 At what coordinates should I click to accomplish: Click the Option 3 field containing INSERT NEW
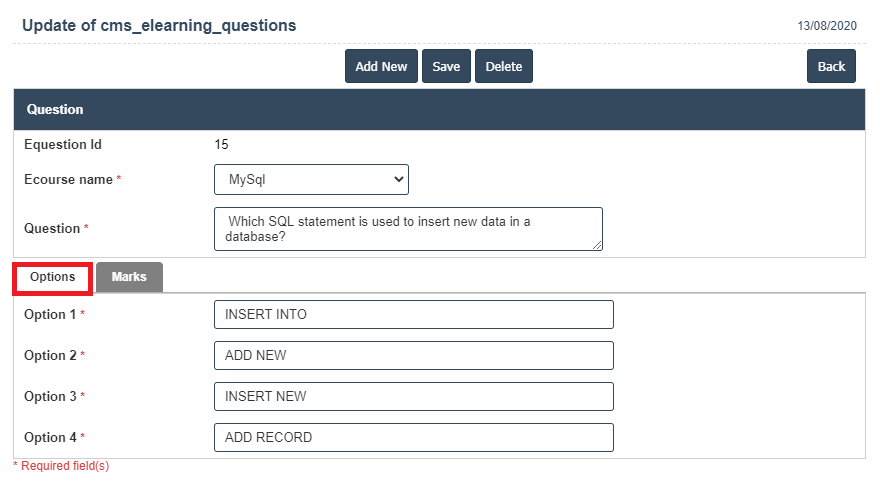click(413, 396)
